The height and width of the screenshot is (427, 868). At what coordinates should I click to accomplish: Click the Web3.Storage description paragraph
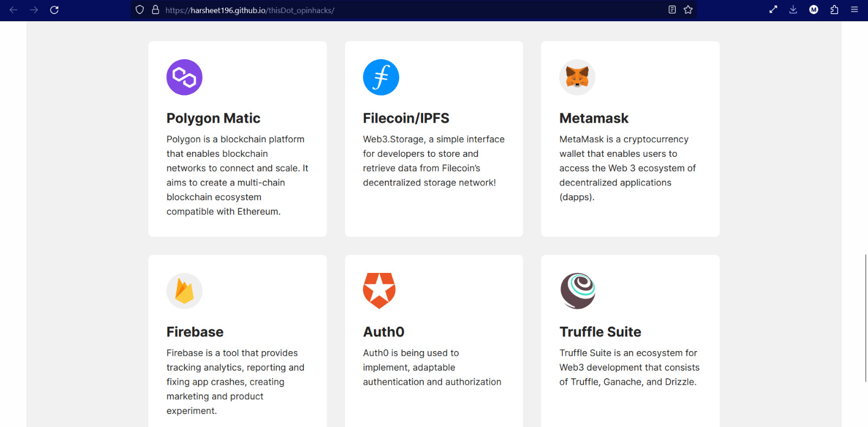[433, 161]
